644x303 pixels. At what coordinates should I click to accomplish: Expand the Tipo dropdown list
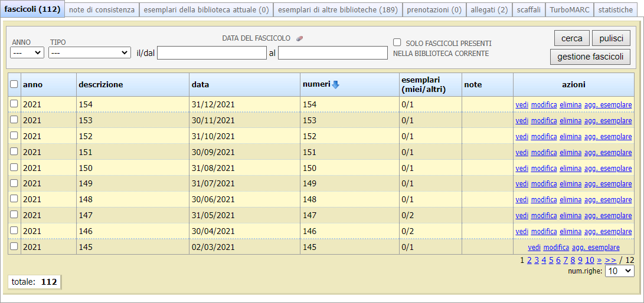click(x=90, y=52)
